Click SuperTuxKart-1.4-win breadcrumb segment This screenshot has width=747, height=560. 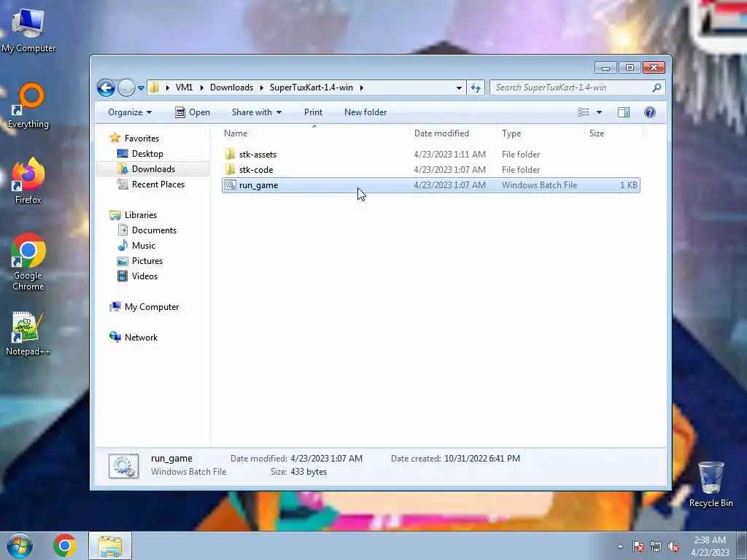311,87
